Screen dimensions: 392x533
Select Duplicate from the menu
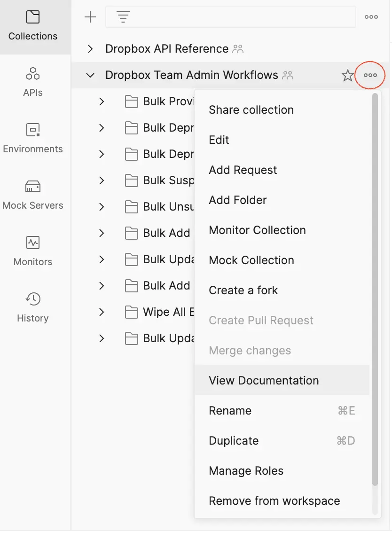(282, 440)
